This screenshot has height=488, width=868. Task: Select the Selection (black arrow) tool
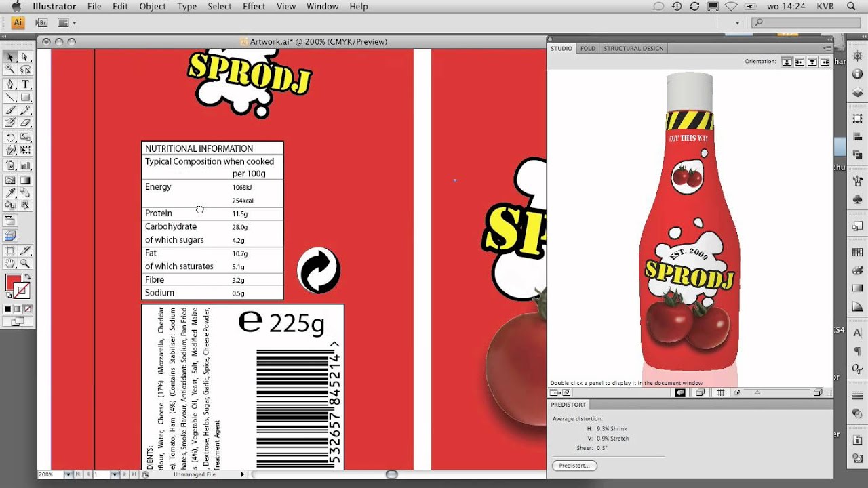10,57
